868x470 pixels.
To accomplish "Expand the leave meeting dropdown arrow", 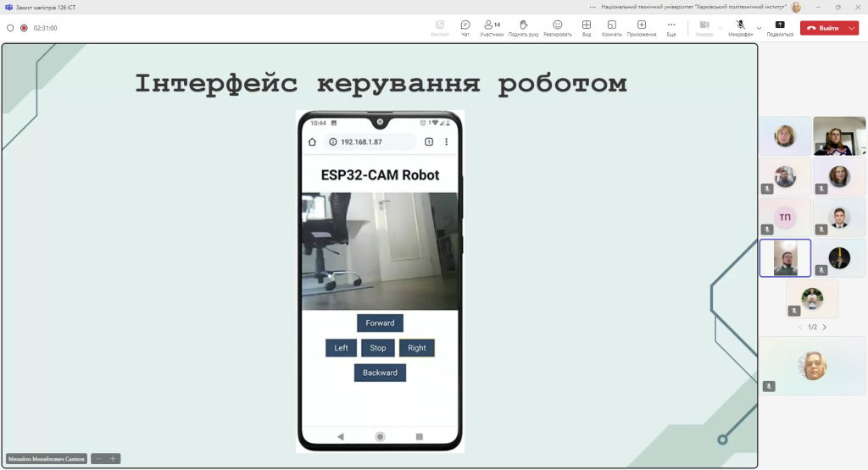I will tap(851, 28).
